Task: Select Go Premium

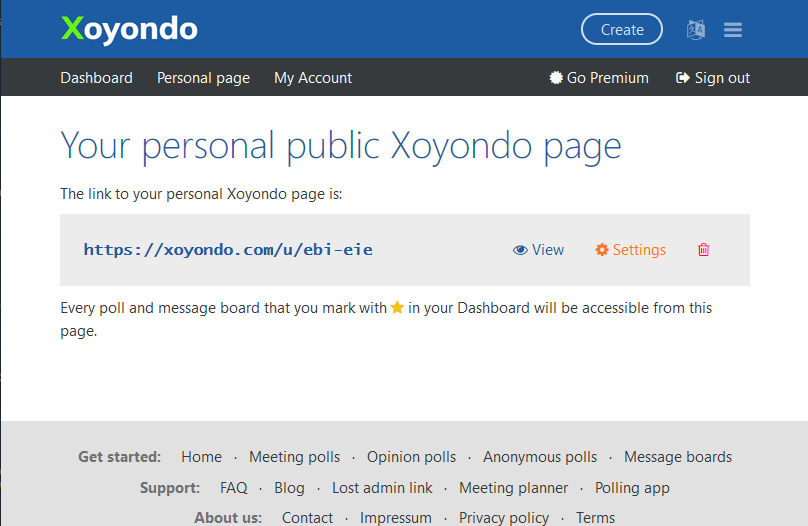Action: [599, 78]
